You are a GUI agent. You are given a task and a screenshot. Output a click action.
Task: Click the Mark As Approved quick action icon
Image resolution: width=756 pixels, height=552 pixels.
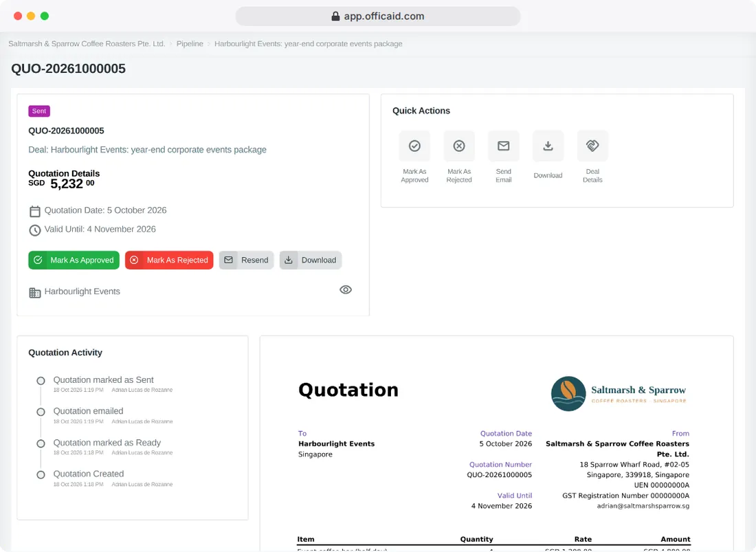point(414,146)
